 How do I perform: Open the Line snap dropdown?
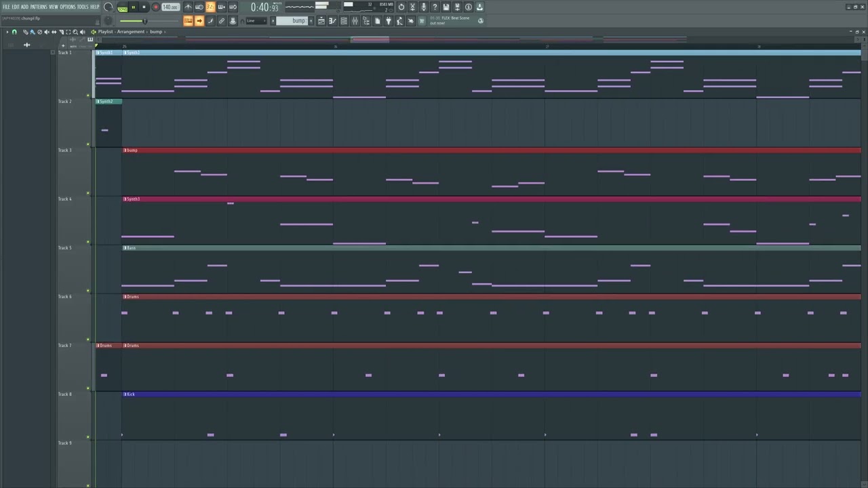[256, 21]
